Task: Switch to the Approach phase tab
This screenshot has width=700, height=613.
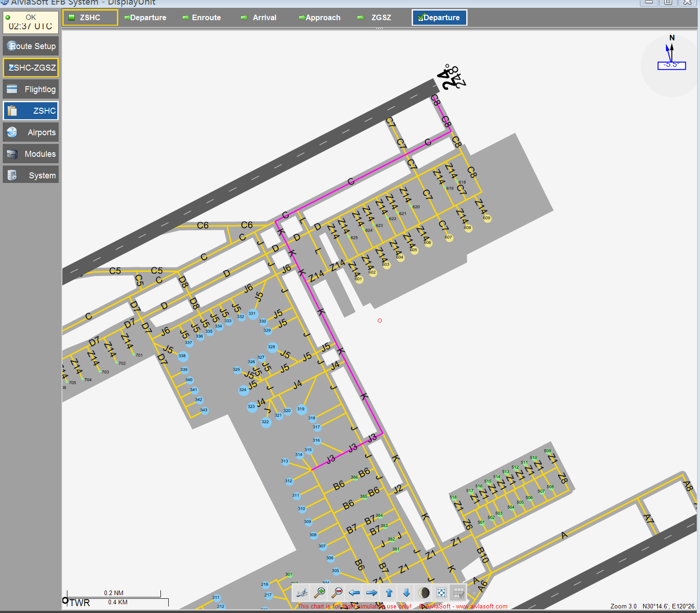Action: [x=320, y=17]
